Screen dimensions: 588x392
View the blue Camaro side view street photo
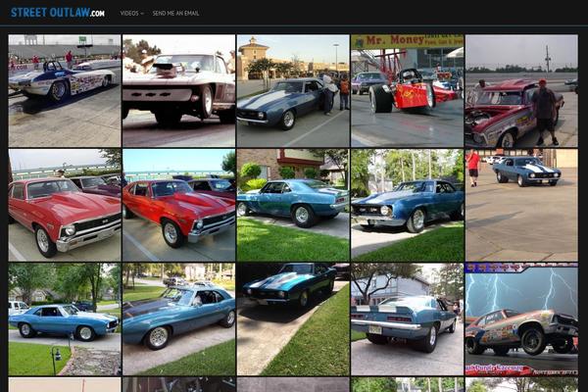point(65,319)
